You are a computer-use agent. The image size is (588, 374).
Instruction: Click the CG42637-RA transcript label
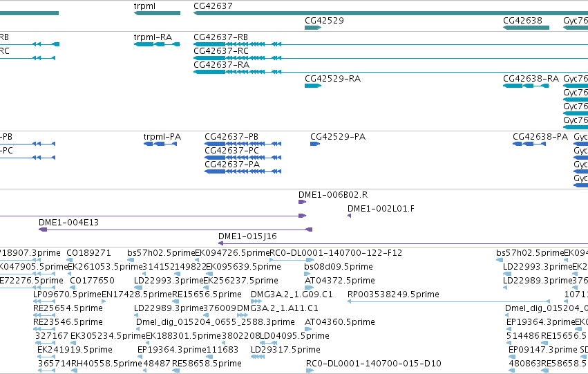pyautogui.click(x=221, y=65)
